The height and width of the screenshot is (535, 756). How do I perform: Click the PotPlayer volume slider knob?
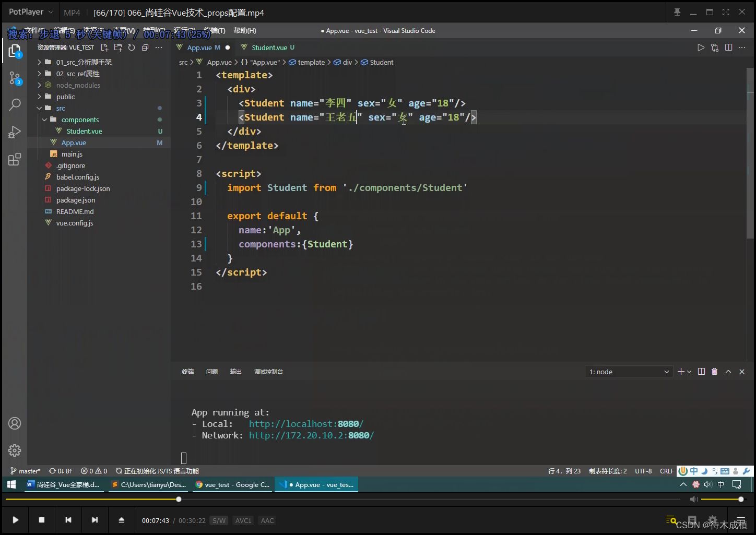tap(741, 500)
